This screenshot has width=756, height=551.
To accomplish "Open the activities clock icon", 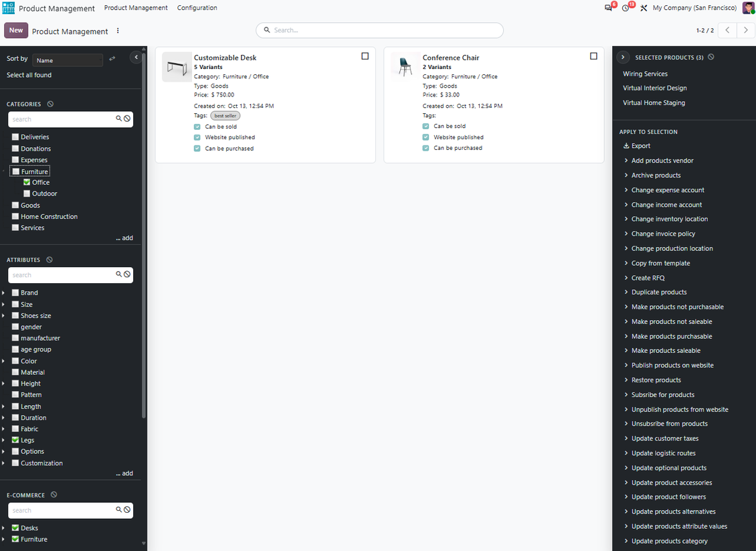I will point(626,8).
